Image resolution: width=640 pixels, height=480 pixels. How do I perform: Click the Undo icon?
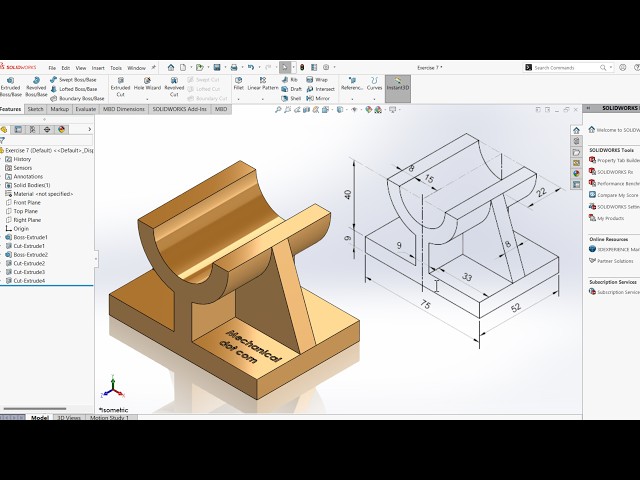[251, 67]
